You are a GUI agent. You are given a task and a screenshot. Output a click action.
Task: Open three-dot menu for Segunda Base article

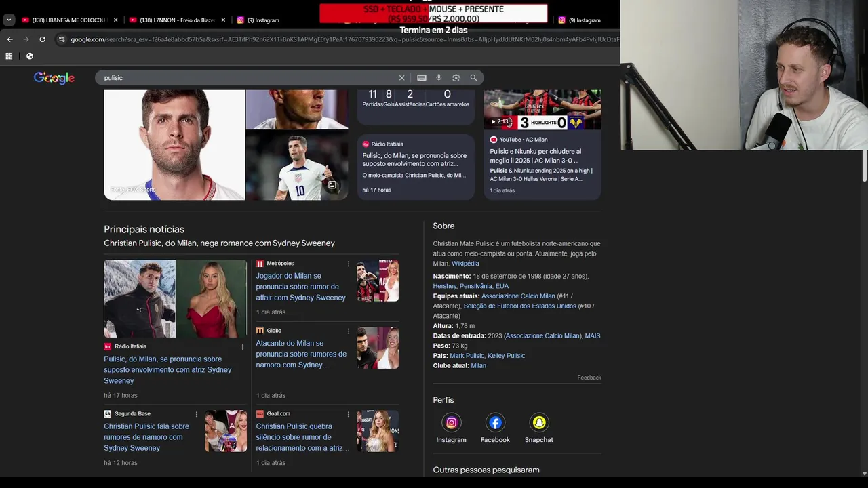pyautogui.click(x=197, y=414)
